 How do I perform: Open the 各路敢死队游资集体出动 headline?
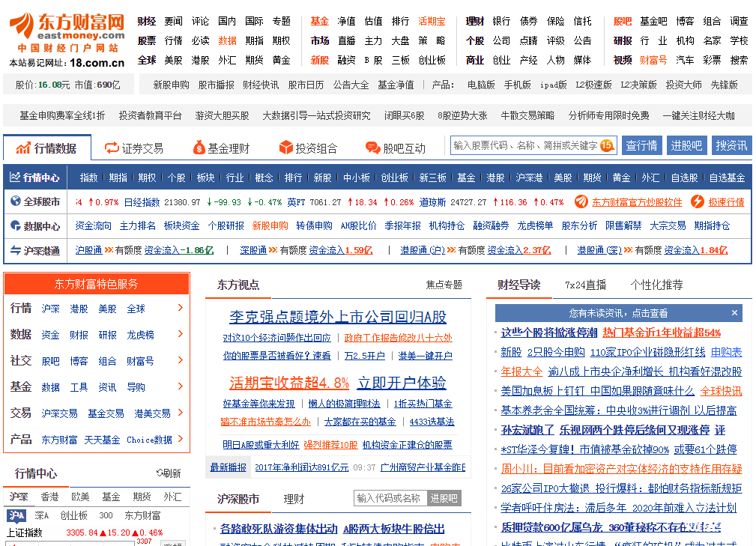click(278, 529)
